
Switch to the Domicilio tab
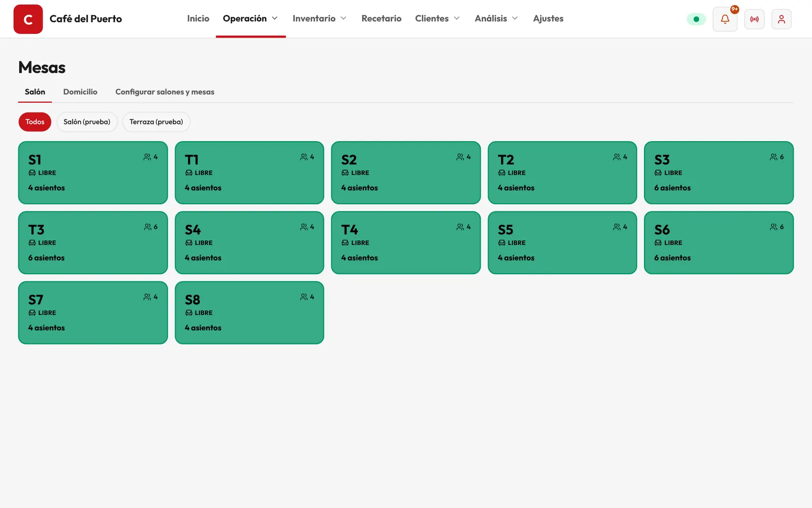(x=80, y=92)
